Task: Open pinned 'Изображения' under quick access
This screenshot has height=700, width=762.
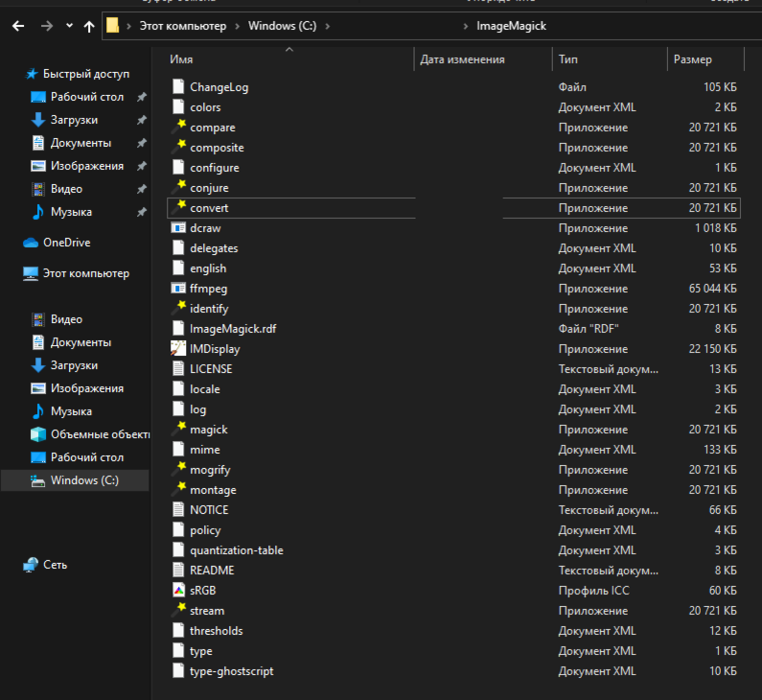Action: coord(87,166)
